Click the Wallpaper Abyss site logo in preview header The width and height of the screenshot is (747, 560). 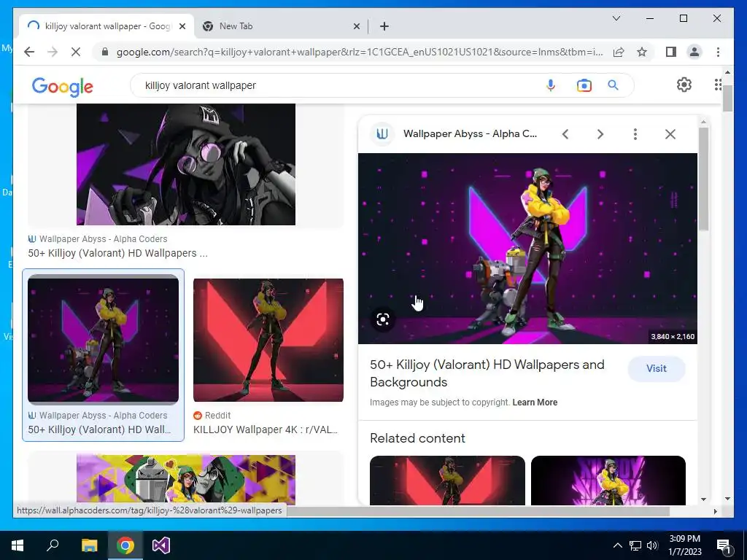point(382,134)
